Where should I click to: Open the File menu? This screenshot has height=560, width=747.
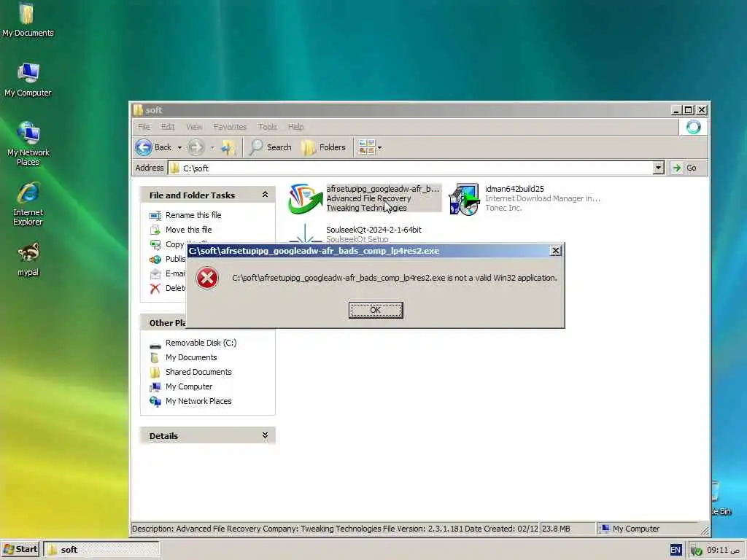[144, 127]
